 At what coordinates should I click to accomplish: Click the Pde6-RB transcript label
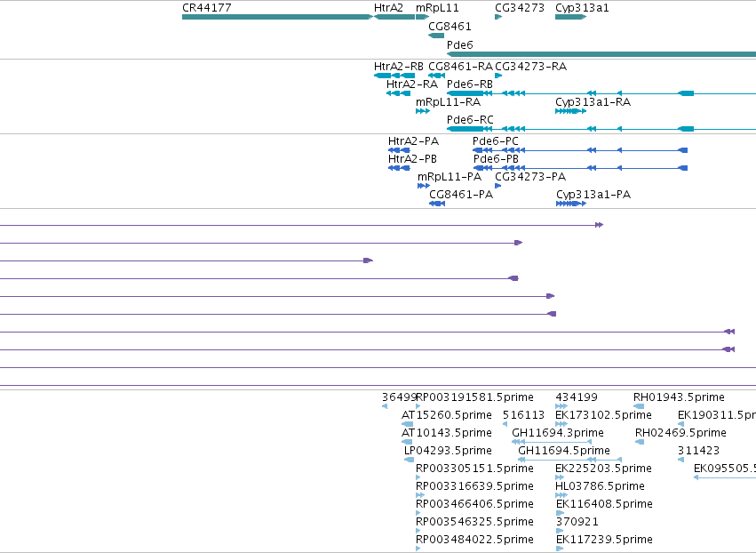(x=470, y=84)
